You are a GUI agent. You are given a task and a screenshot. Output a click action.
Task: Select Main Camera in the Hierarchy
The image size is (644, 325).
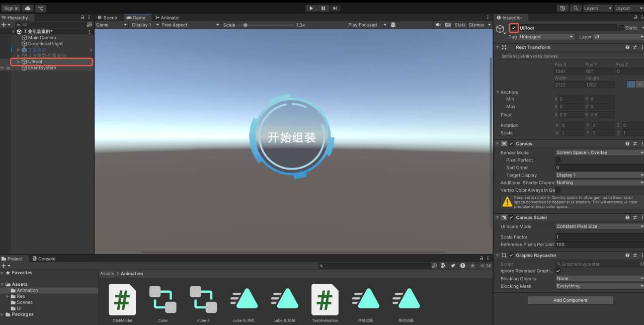[42, 38]
